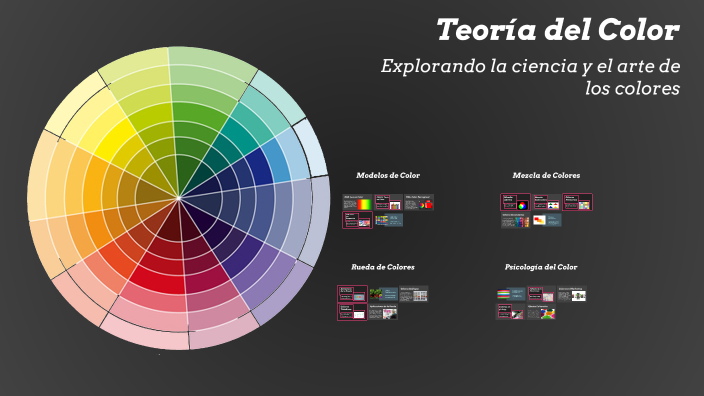
Task: Open Psicología second-row slide outlined in magenta
Action: click(510, 312)
